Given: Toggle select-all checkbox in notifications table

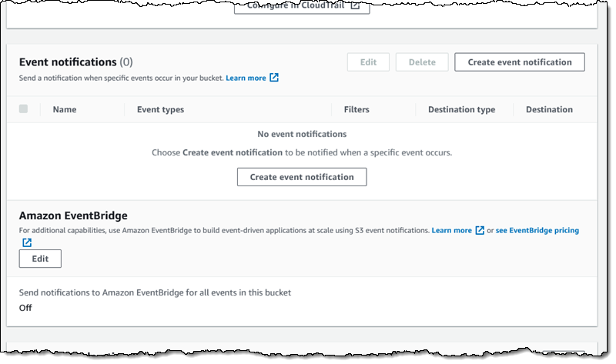Looking at the screenshot, I should pos(24,109).
